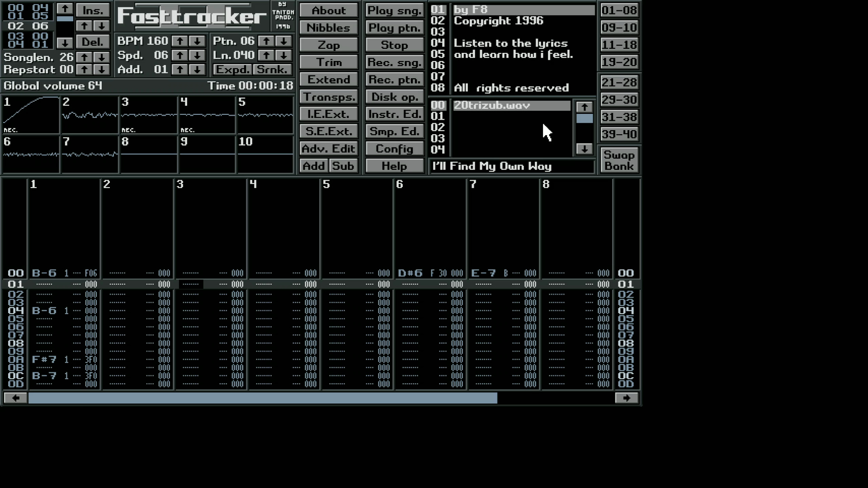Open the Disk op. disk operations panel
This screenshot has width=868, height=488.
pyautogui.click(x=393, y=97)
